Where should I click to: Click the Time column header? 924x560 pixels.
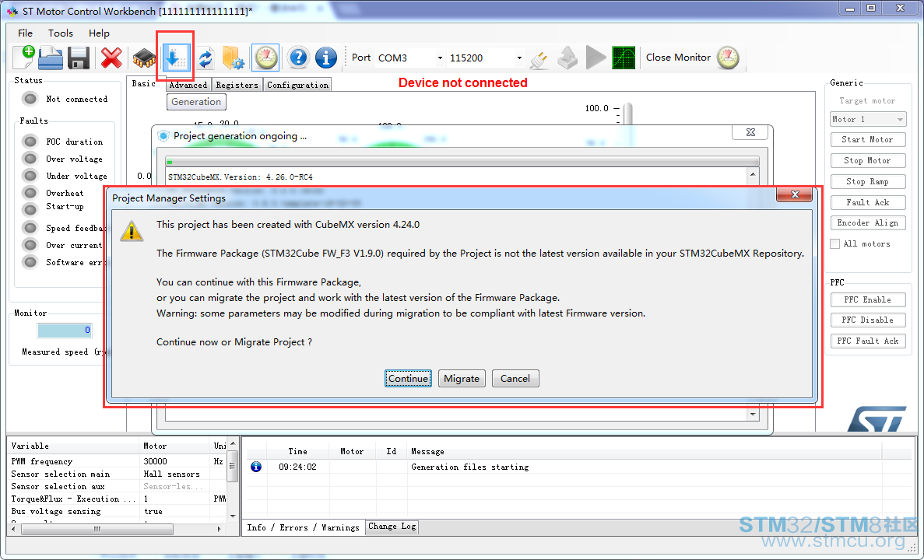[297, 452]
